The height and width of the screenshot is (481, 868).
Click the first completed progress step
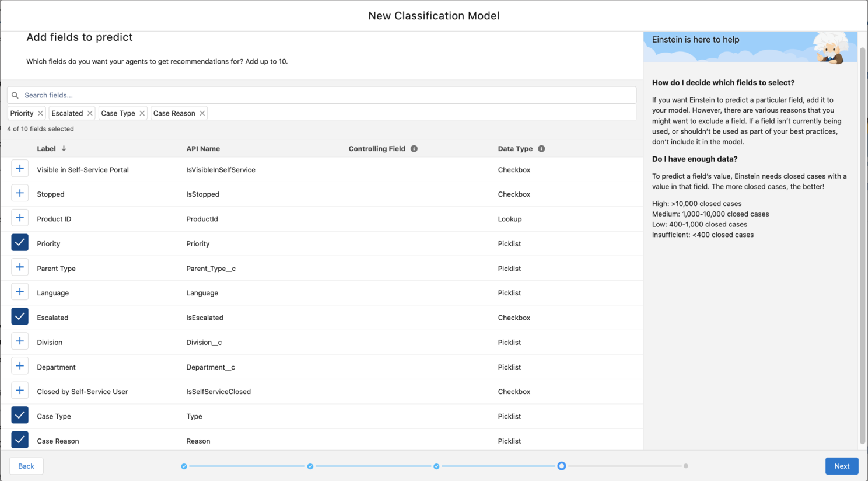click(184, 466)
